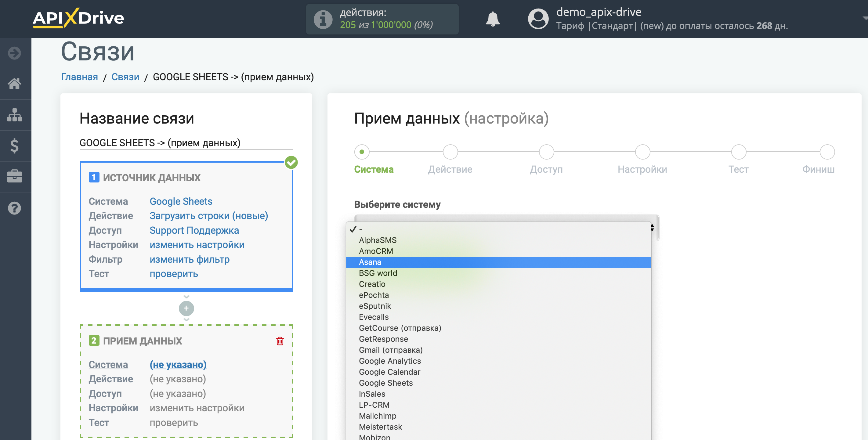Click the APIXDrive logo
Viewport: 868px width, 440px height.
click(x=78, y=18)
